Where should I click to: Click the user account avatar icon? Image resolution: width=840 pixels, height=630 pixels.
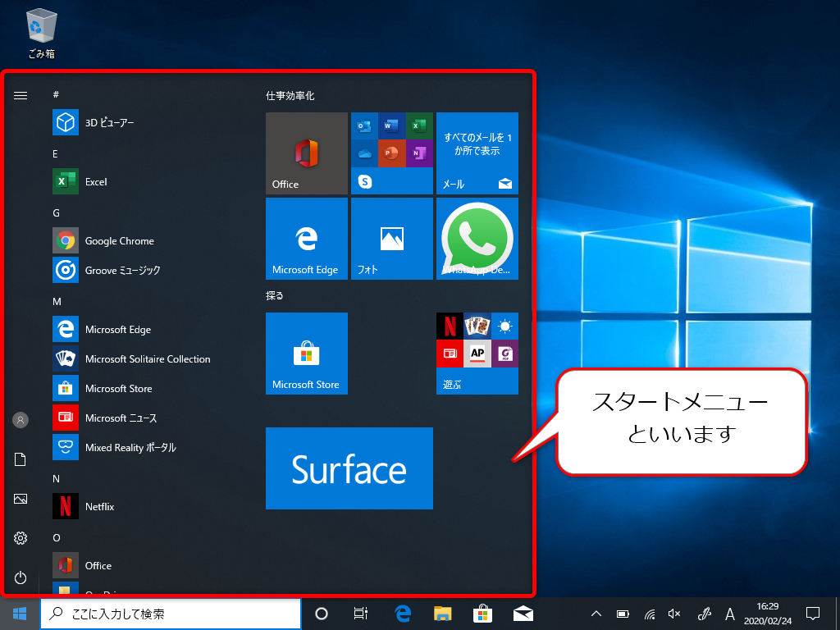pos(21,420)
